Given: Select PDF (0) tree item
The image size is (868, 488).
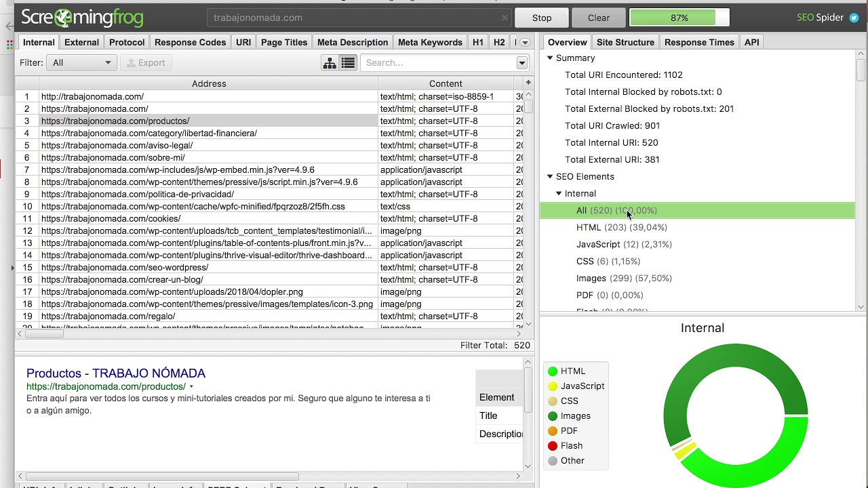Looking at the screenshot, I should (x=610, y=296).
